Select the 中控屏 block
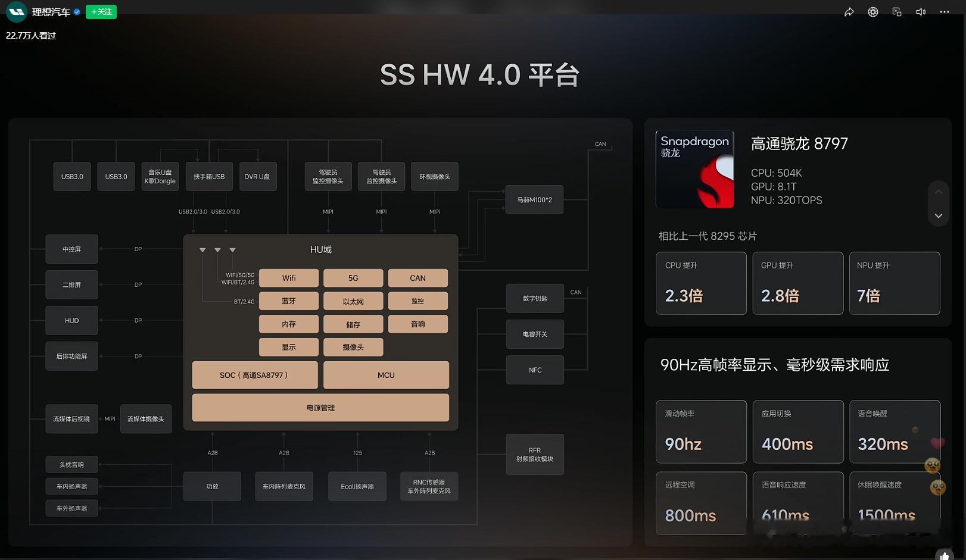The width and height of the screenshot is (966, 560). pyautogui.click(x=71, y=249)
